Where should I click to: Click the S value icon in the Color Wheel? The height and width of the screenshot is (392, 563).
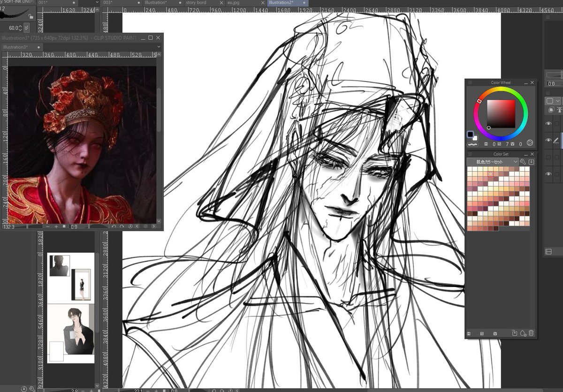pyautogui.click(x=500, y=144)
